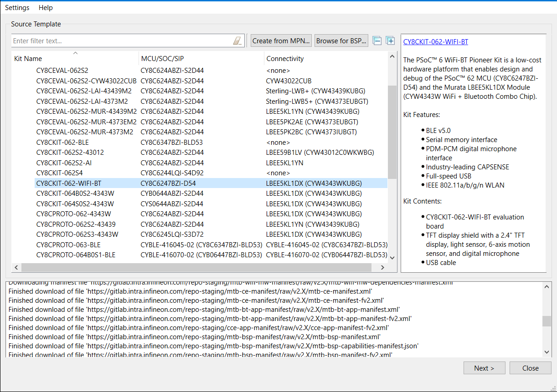Click log panel scrollbar thumb
This screenshot has width=557, height=392.
[547, 321]
